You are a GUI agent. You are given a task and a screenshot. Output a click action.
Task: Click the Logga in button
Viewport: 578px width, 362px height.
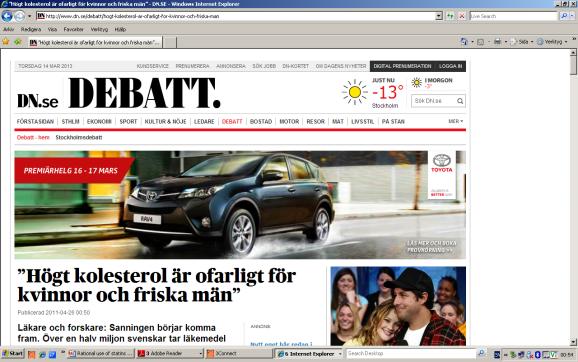[x=450, y=66]
